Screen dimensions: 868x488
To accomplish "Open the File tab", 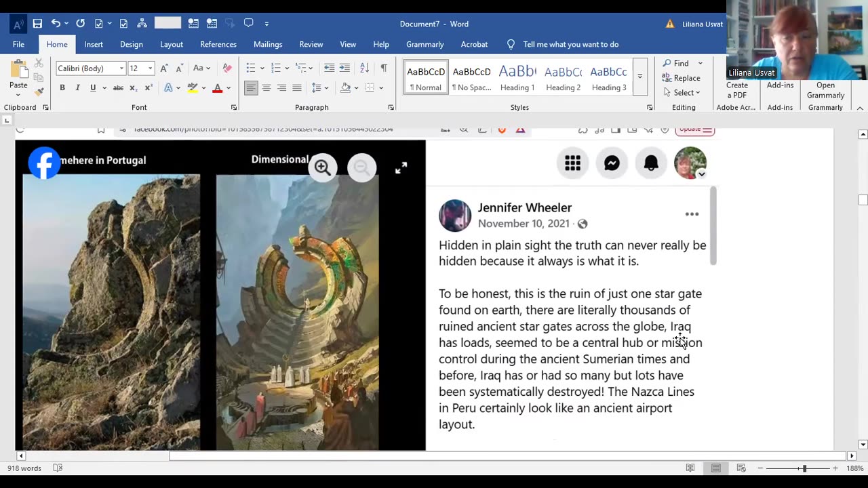I will pos(18,44).
